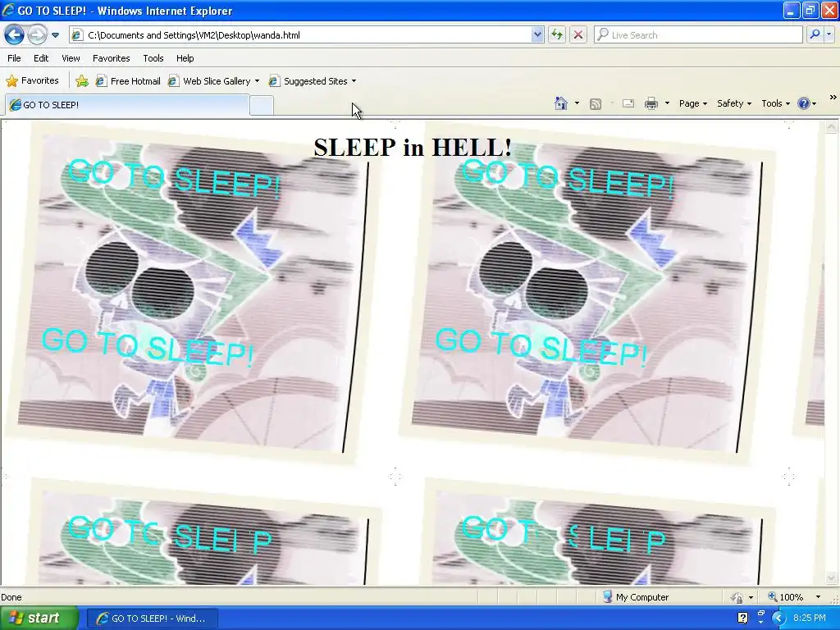Click the address bar showing wanda.html
This screenshot has width=840, height=630.
(x=307, y=34)
